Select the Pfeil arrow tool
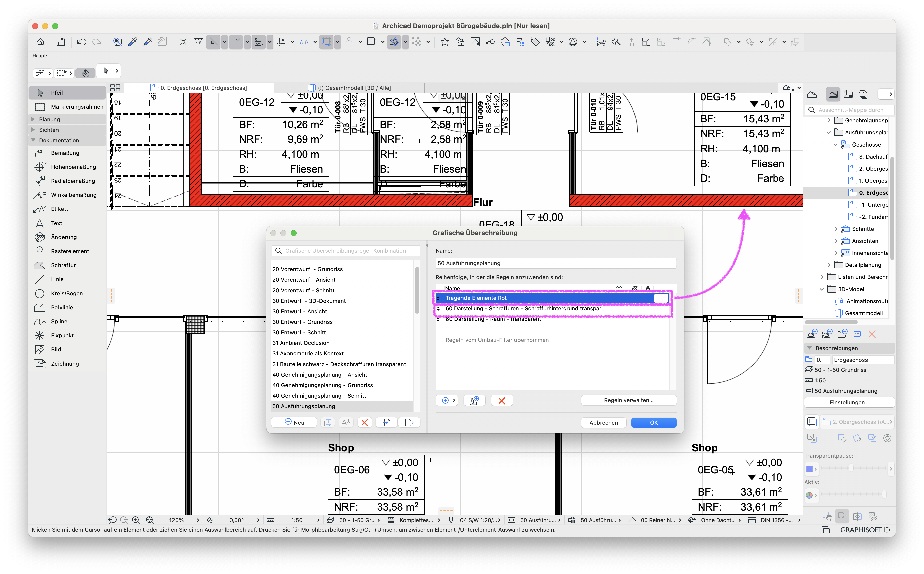The height and width of the screenshot is (574, 924). tap(67, 93)
